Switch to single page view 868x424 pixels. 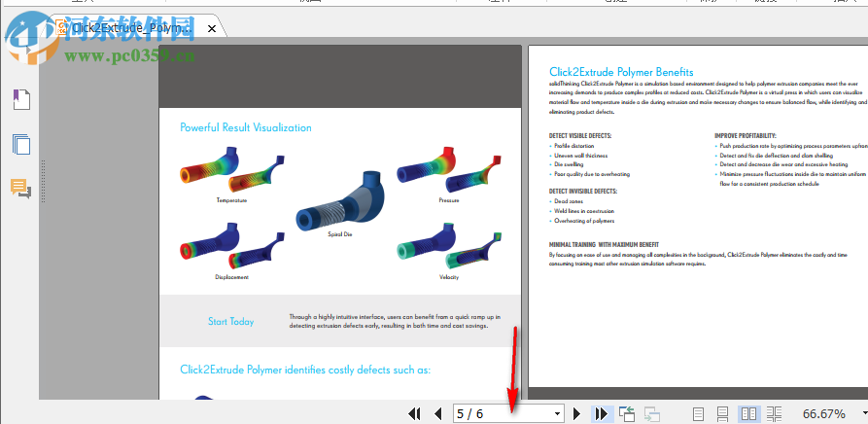699,413
